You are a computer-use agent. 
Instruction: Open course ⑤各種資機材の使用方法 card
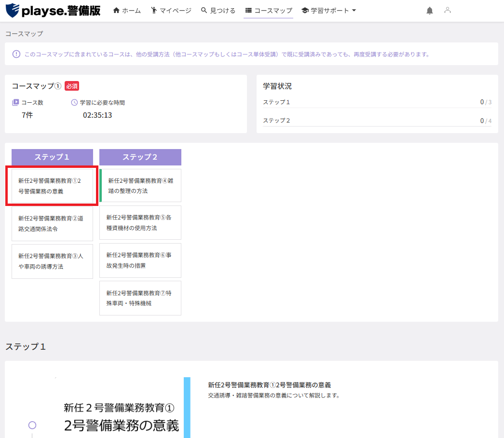click(140, 222)
